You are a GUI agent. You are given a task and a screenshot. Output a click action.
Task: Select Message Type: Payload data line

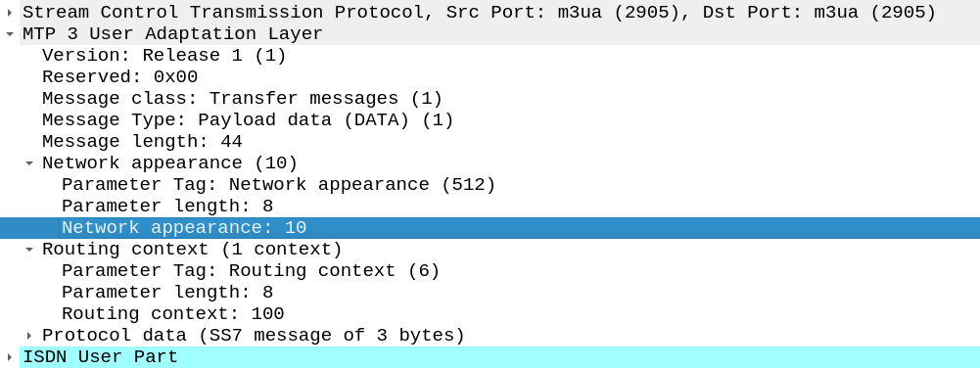coord(248,120)
